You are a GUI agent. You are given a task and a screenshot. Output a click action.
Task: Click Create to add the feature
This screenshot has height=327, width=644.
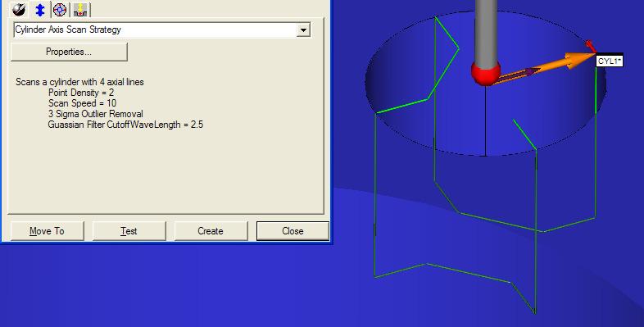211,231
